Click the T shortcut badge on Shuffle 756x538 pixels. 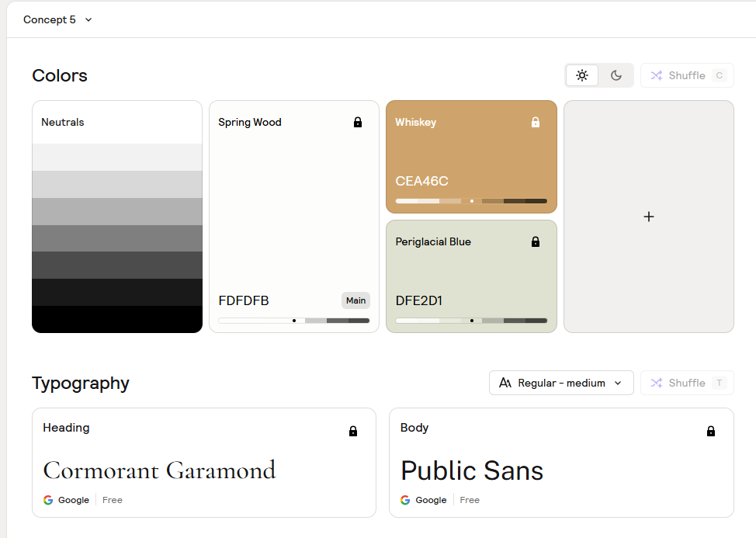pos(719,383)
